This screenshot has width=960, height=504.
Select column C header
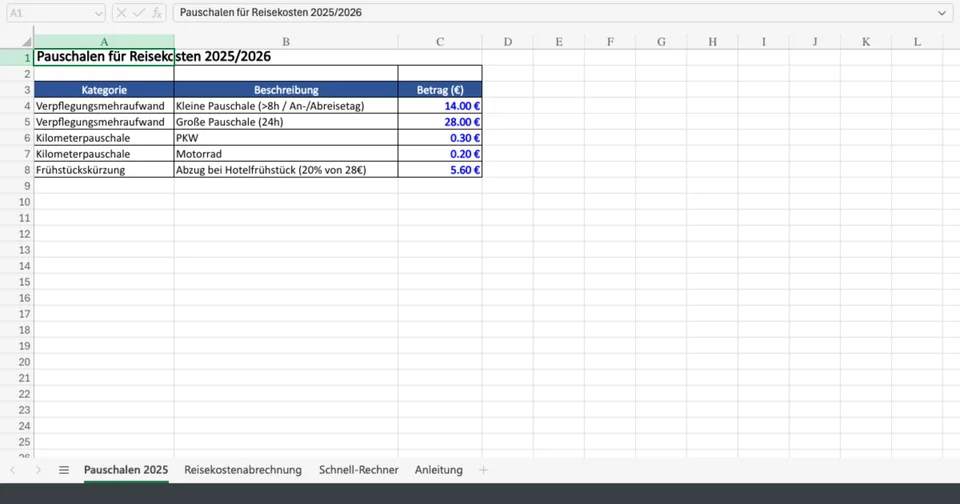[440, 42]
